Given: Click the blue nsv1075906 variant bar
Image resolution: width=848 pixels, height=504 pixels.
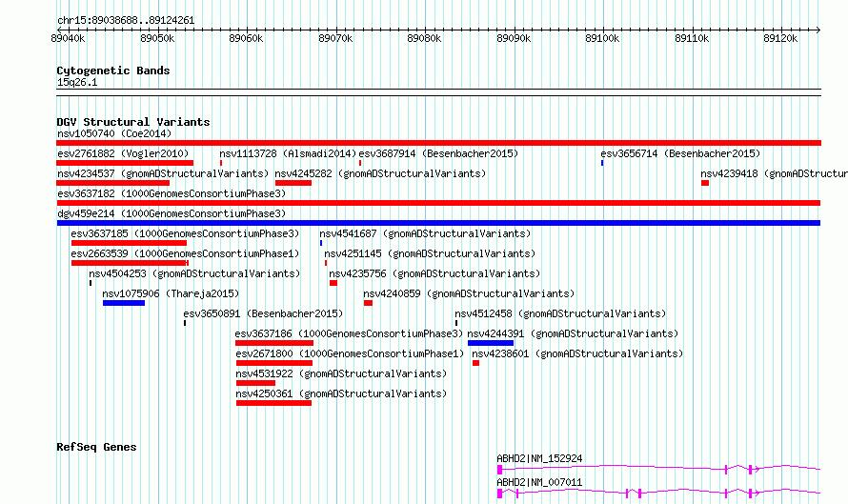Looking at the screenshot, I should pos(124,303).
